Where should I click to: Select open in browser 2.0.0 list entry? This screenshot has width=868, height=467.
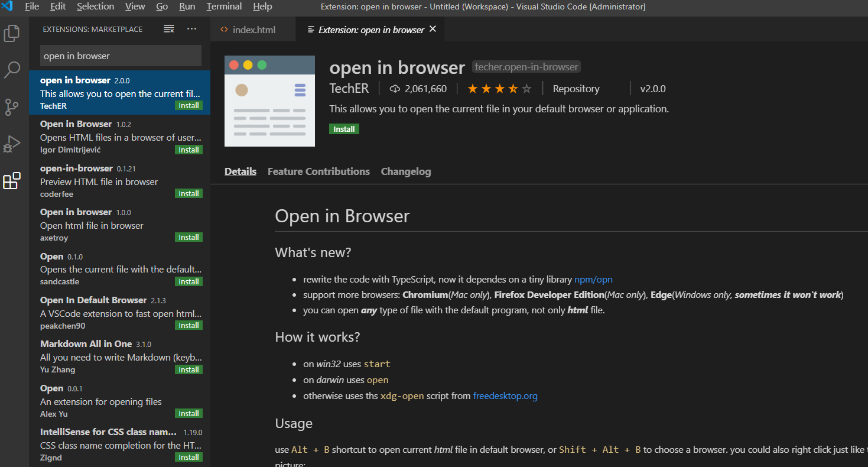119,93
